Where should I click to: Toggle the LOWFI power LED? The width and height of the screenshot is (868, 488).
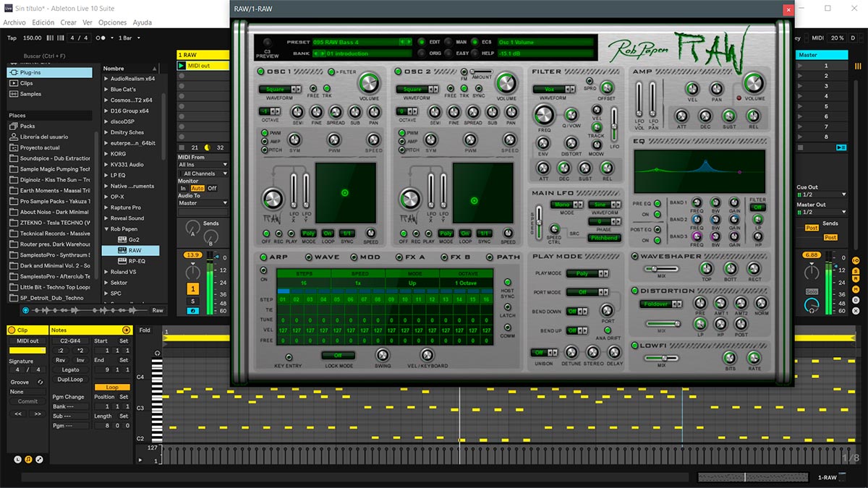pos(635,346)
